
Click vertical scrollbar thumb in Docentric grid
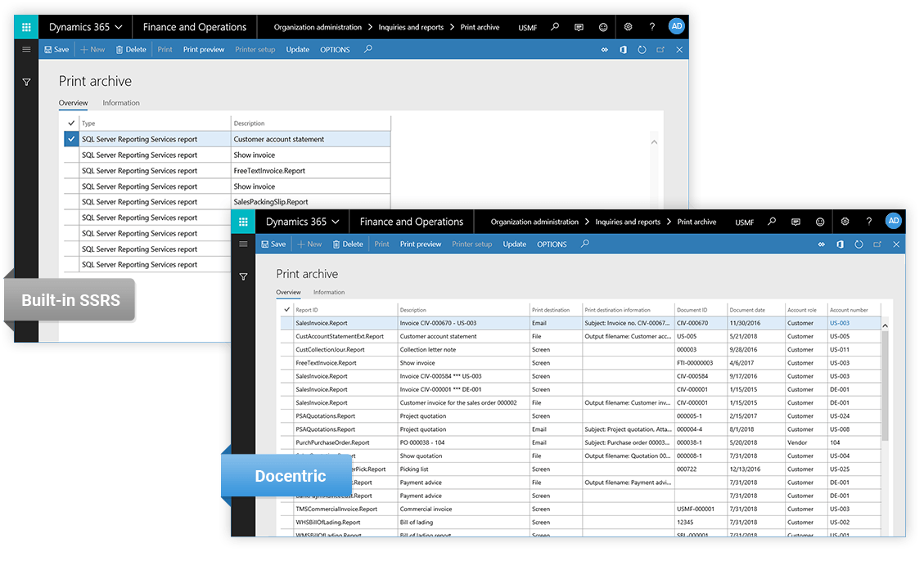click(885, 385)
